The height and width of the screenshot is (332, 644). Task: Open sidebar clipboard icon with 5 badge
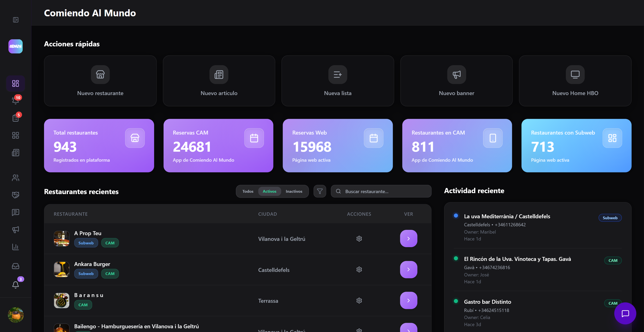16,118
